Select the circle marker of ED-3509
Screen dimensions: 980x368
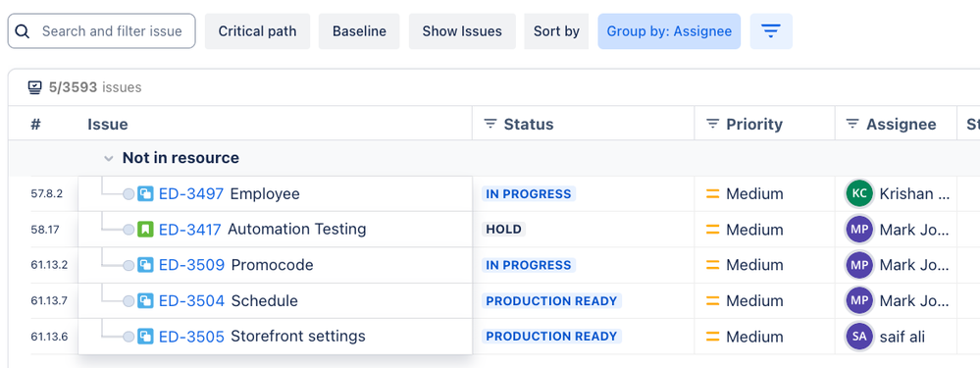tap(129, 266)
